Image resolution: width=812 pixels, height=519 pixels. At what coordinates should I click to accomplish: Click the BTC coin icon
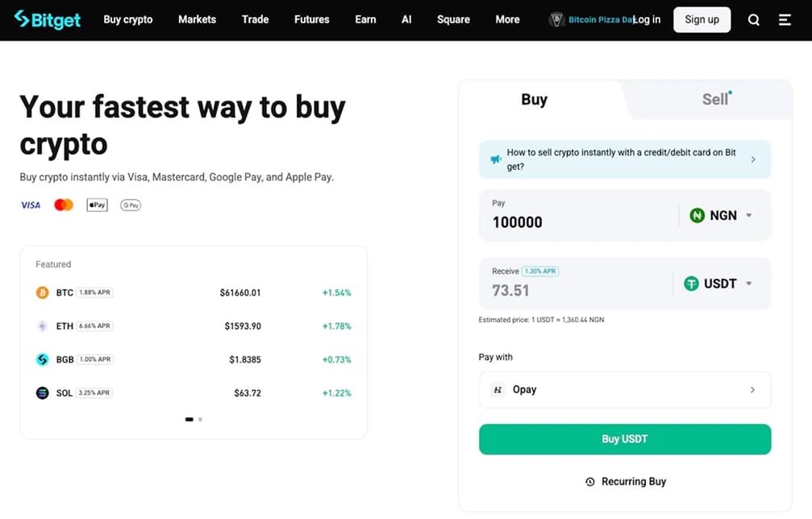(x=43, y=293)
